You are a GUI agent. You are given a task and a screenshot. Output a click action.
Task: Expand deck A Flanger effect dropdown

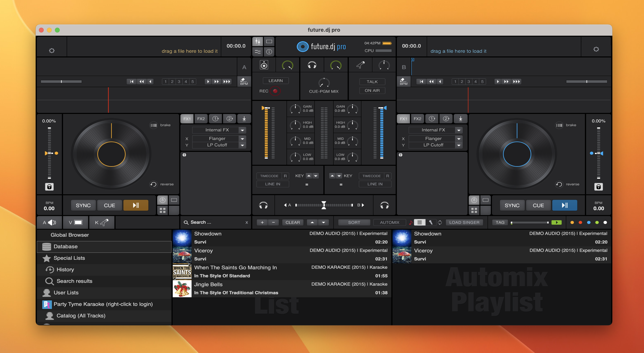[x=242, y=139]
